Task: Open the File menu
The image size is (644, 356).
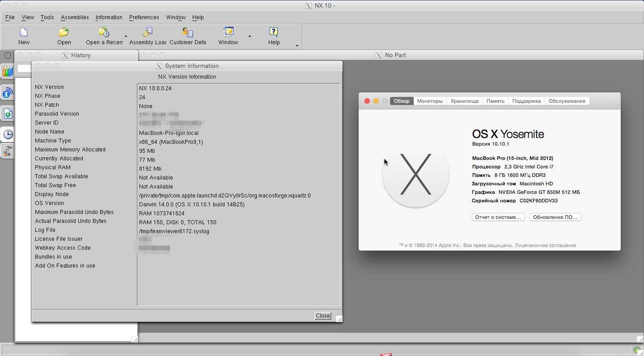Action: (10, 17)
